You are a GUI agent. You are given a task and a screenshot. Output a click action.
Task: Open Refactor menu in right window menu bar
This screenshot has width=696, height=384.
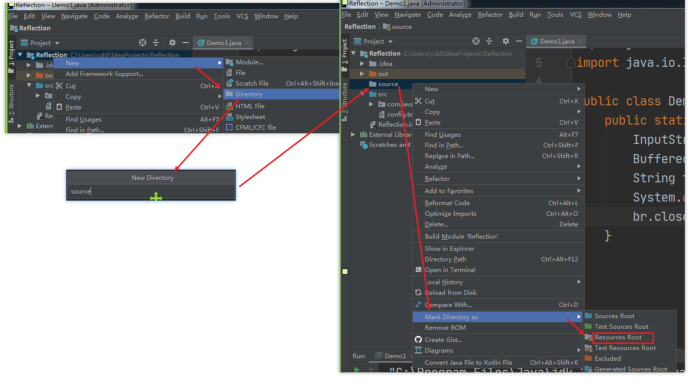coord(490,15)
